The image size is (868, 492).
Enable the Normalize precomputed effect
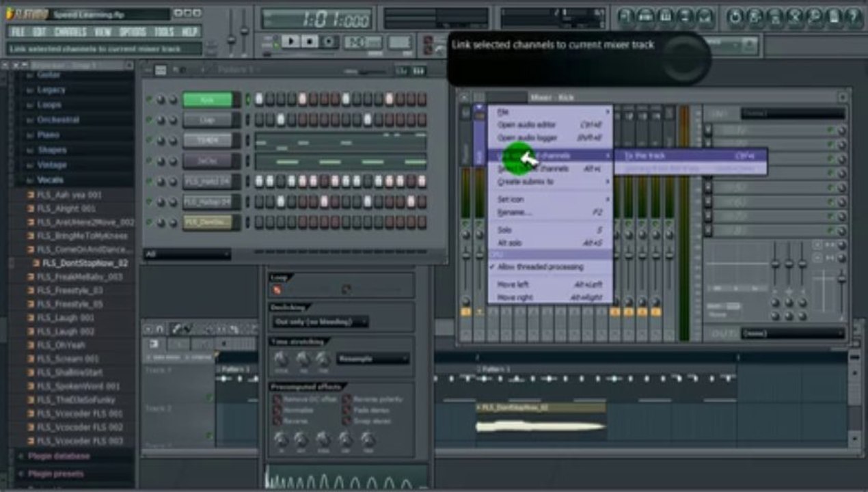point(277,410)
